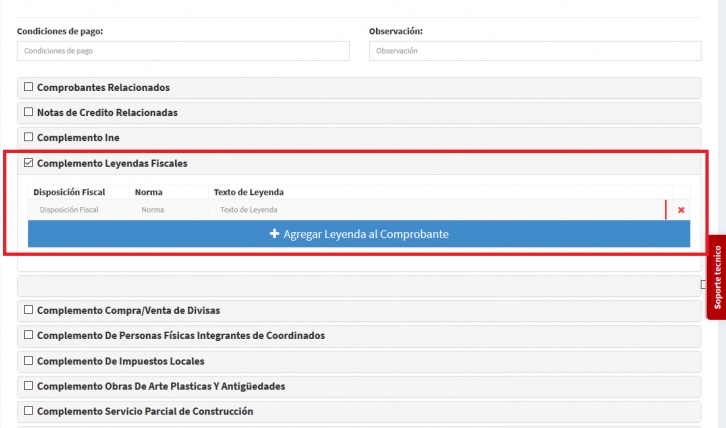The width and height of the screenshot is (726, 428).
Task: Click the Condiciones de pago input field
Action: click(183, 51)
